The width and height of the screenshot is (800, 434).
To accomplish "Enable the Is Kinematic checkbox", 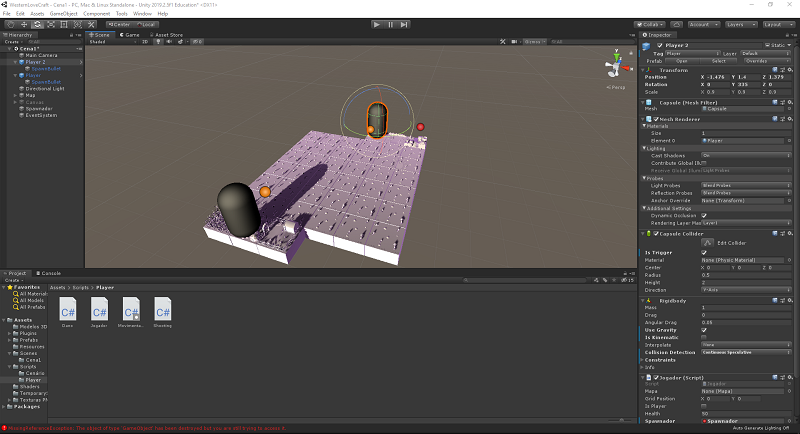I will click(x=704, y=337).
